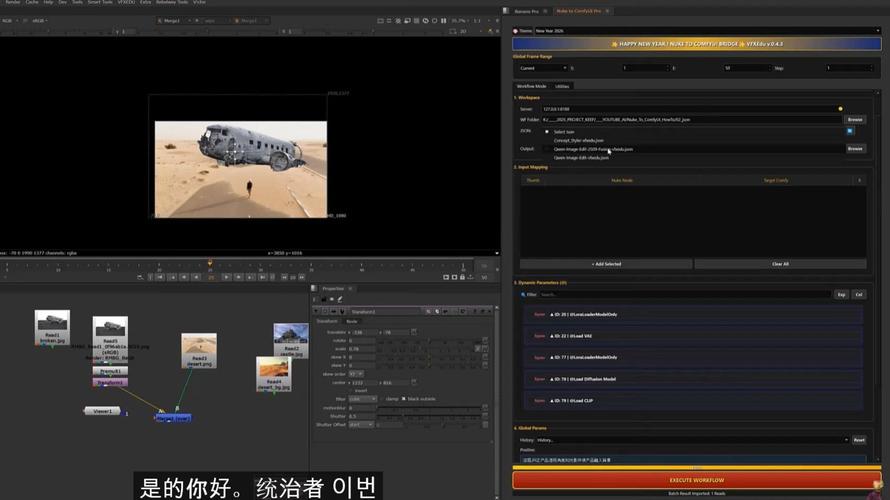The image size is (890, 500).
Task: Click the blue refresh icon beside JSON list
Action: (850, 131)
